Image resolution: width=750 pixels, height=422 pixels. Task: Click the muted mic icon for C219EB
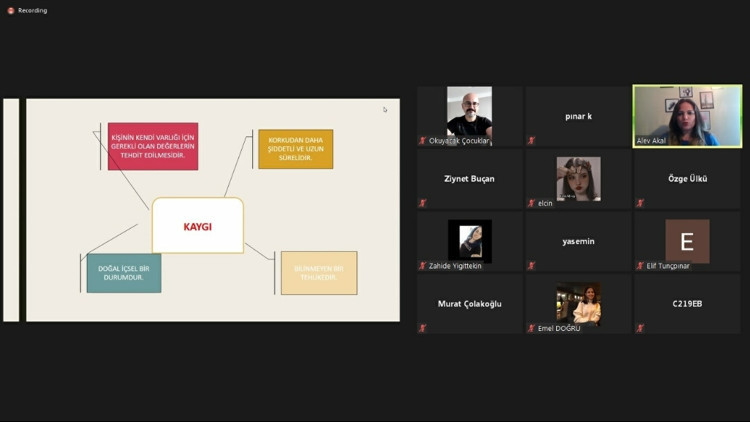[640, 328]
